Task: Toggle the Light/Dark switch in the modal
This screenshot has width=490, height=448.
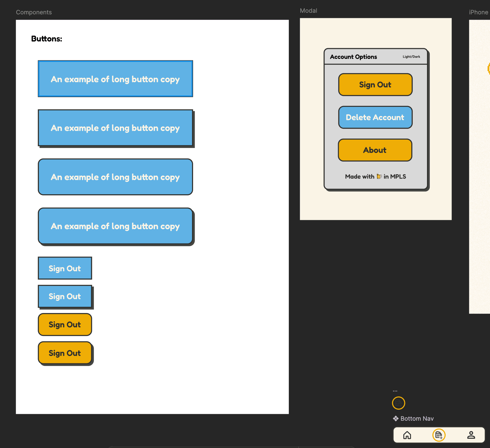Action: click(411, 57)
